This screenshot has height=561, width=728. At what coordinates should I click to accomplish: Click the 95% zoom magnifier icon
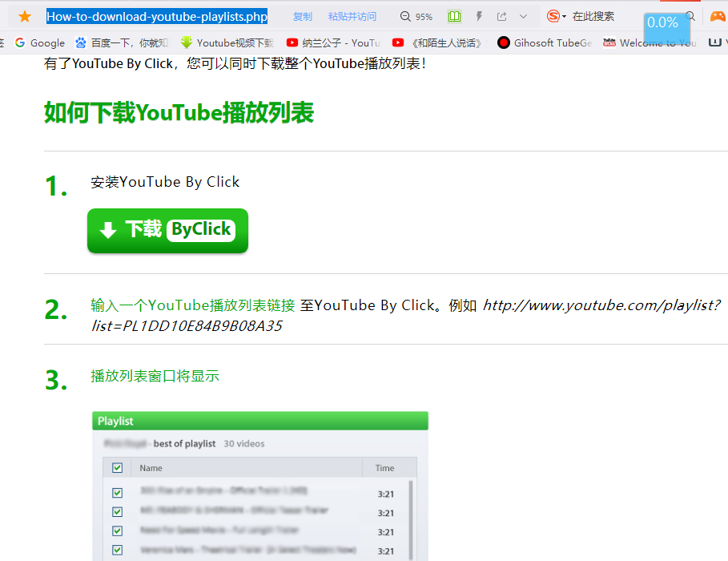405,17
